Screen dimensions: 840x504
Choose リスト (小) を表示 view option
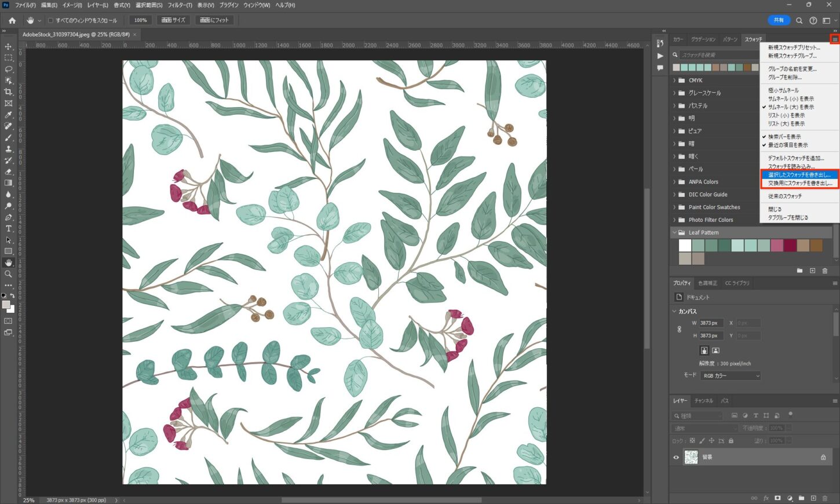(786, 115)
